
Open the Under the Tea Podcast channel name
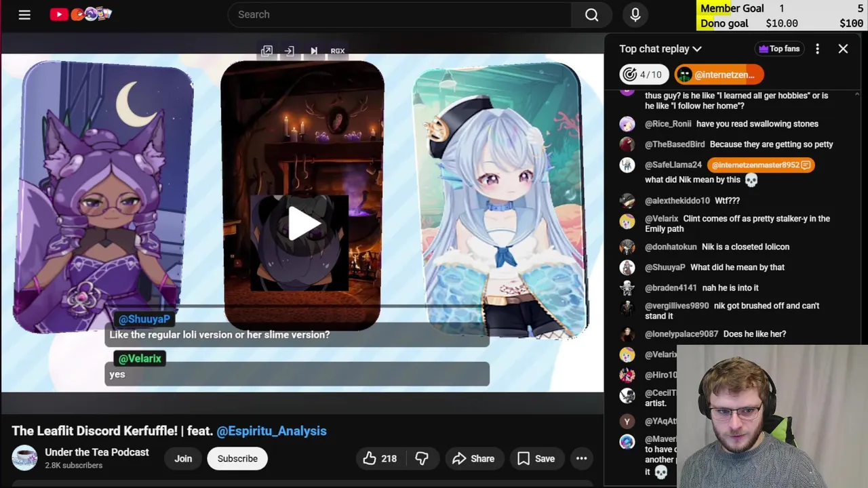(97, 452)
